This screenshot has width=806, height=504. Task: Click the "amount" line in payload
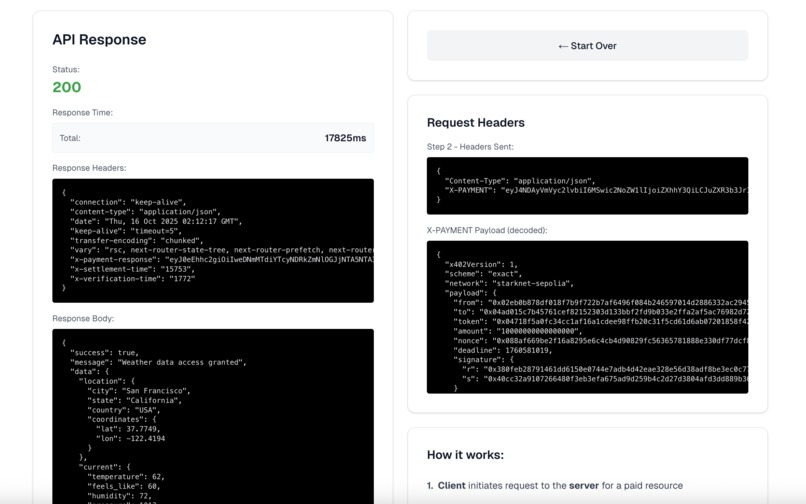point(518,331)
